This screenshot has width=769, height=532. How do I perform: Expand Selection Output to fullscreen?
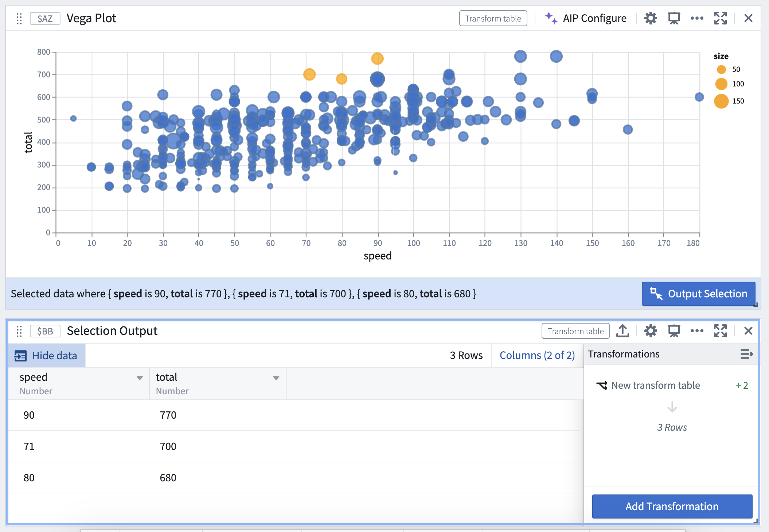click(x=720, y=331)
